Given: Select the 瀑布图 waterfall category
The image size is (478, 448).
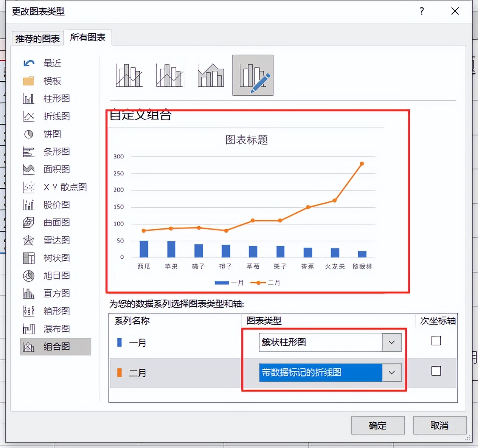Looking at the screenshot, I should (x=56, y=329).
